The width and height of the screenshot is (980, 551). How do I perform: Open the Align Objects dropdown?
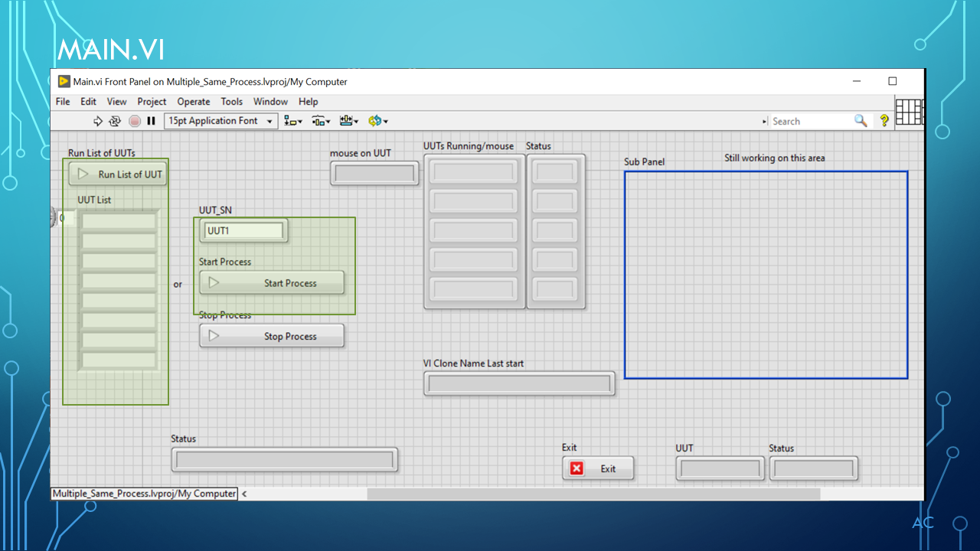pyautogui.click(x=292, y=121)
